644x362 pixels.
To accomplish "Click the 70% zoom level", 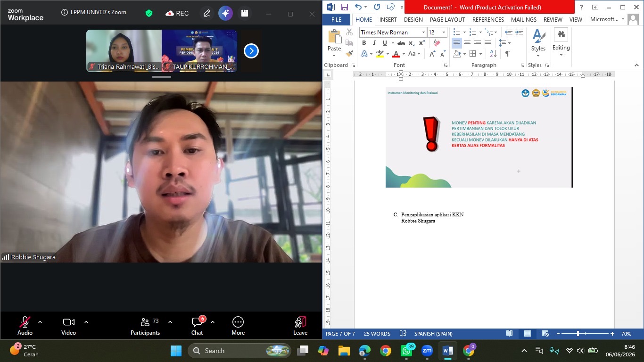I will [x=626, y=334].
